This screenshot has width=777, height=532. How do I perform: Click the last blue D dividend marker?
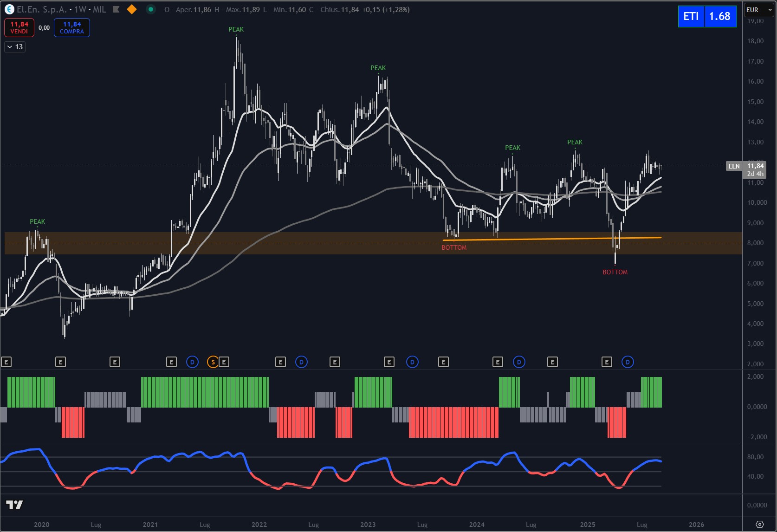628,362
